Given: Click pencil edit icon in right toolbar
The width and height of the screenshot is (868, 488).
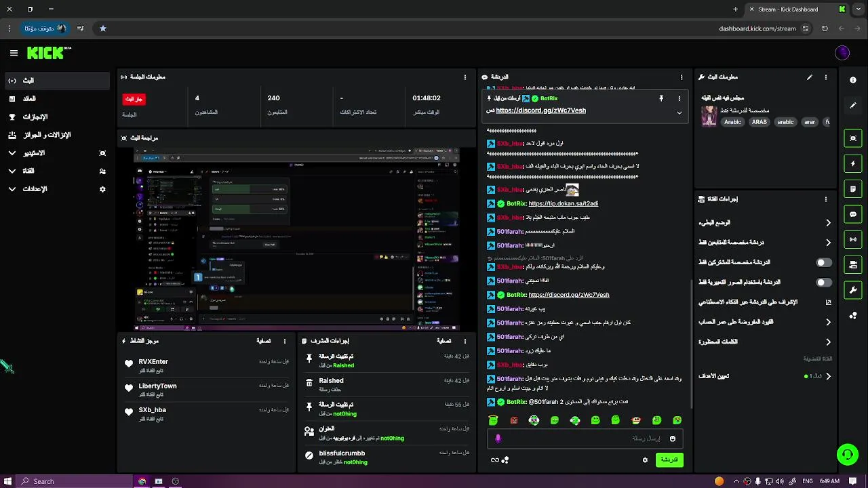Looking at the screenshot, I should 853,105.
